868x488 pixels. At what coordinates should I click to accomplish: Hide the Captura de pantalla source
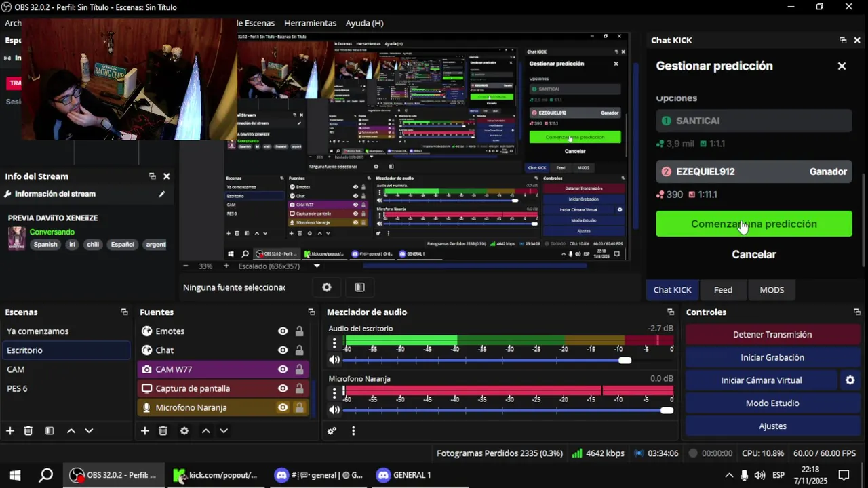click(283, 388)
